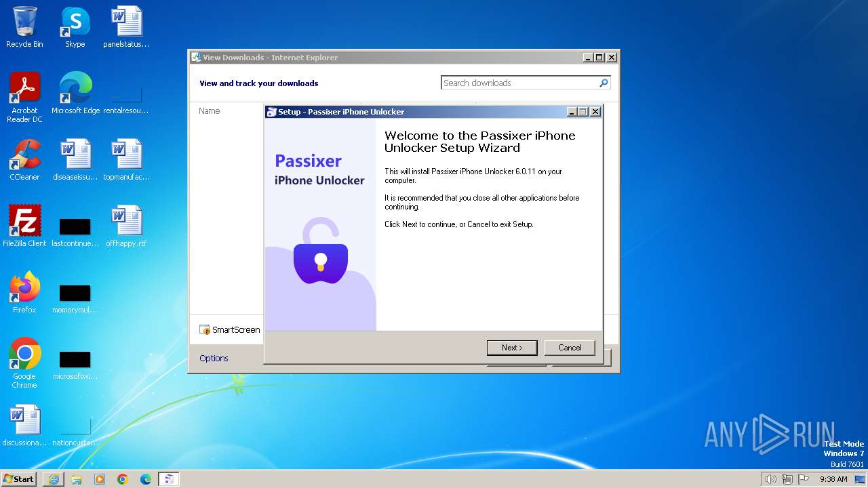Screen dimensions: 868x488
Task: Click the 9:38 AM taskbar clock
Action: coord(833,479)
